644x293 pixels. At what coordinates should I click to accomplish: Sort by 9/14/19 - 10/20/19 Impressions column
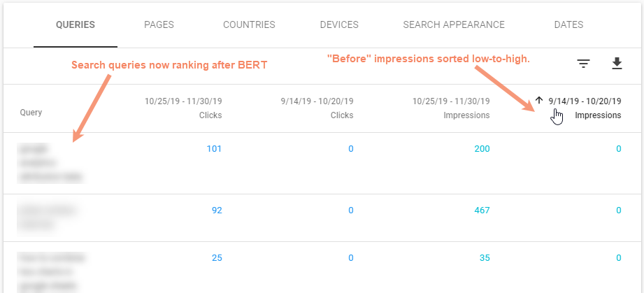pyautogui.click(x=585, y=108)
